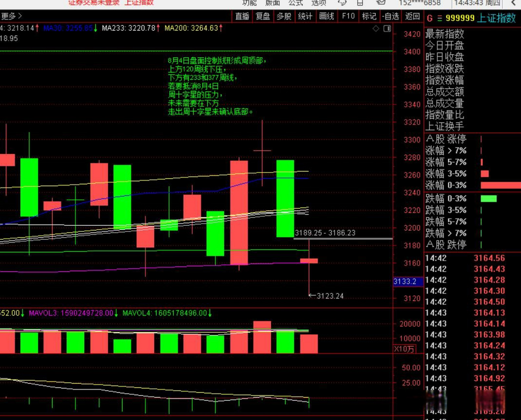
Task: Click the 3133.2 price marker on the axis
Action: 408,282
